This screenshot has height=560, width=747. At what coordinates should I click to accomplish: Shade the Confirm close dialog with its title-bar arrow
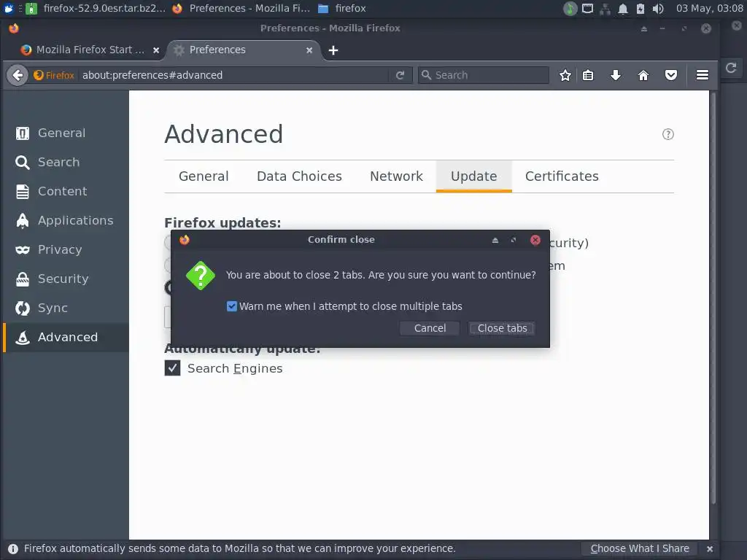click(495, 240)
